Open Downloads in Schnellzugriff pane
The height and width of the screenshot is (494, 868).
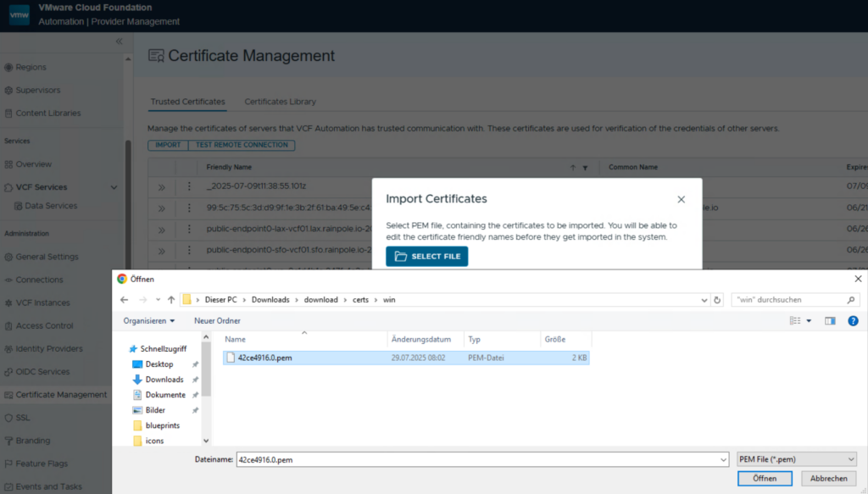pos(164,380)
